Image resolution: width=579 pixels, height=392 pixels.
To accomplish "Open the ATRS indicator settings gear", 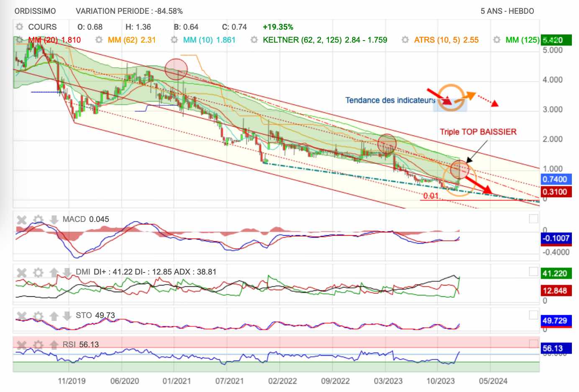I will pos(405,40).
